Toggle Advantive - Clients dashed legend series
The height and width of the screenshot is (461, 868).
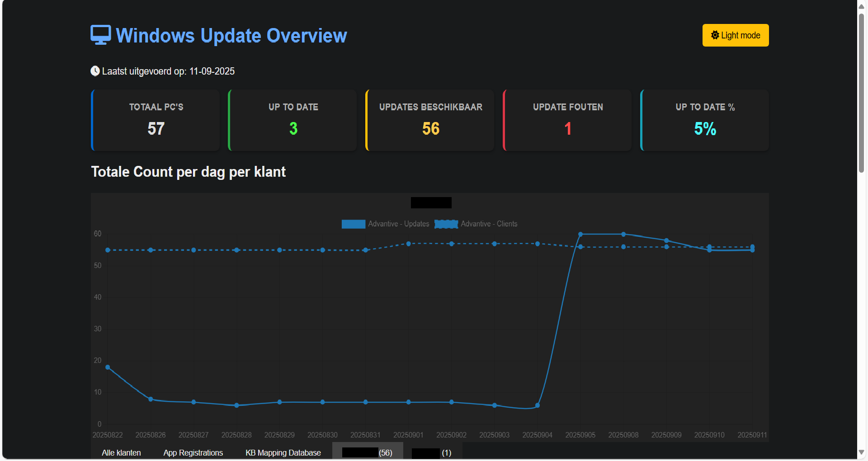coord(476,224)
